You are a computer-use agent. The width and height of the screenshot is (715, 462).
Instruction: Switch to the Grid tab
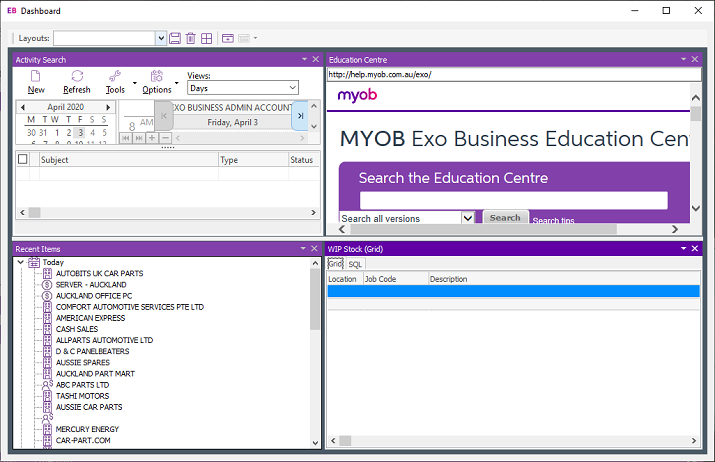[336, 264]
